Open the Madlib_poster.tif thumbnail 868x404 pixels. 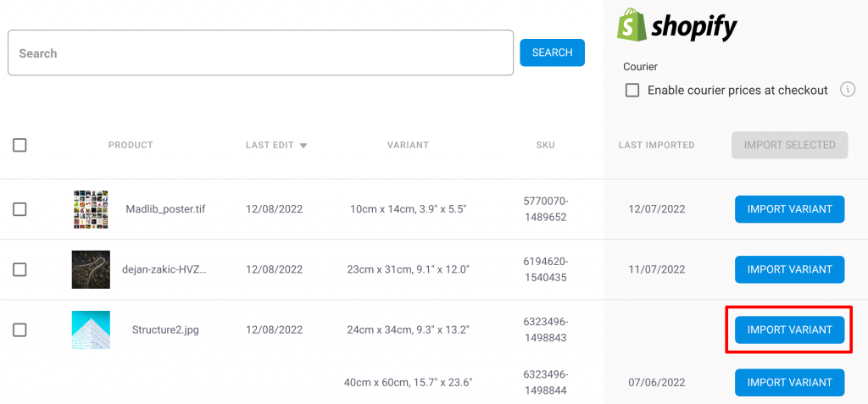91,209
